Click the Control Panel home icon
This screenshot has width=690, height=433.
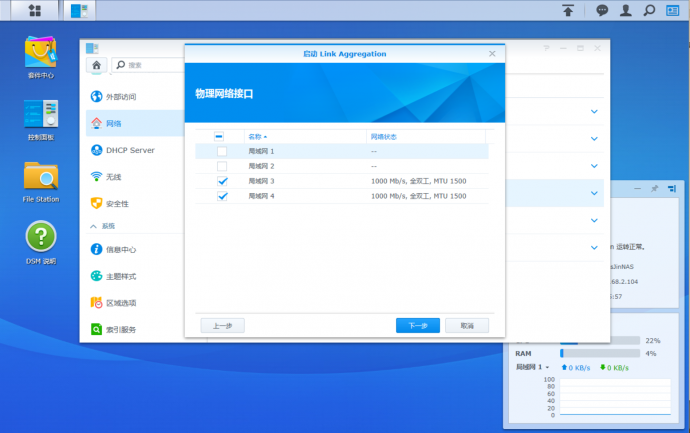pos(97,65)
